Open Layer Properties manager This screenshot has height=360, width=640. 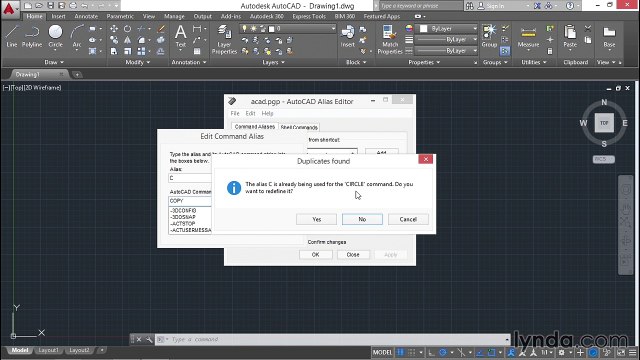pyautogui.click(x=224, y=40)
